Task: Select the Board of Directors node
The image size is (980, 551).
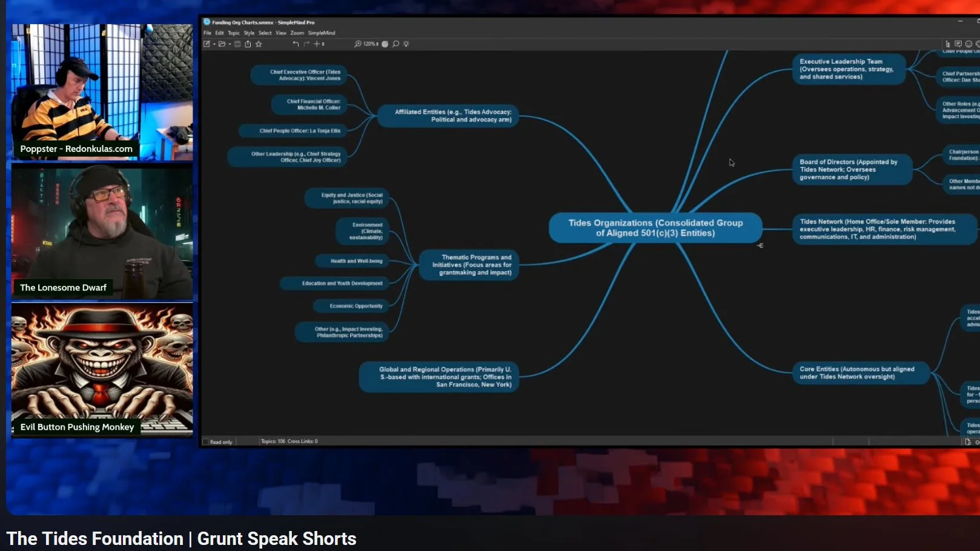Action: tap(852, 170)
